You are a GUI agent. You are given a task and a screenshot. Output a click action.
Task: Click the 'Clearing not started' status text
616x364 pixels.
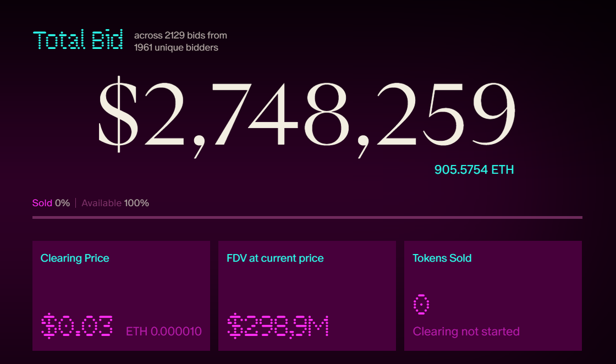pyautogui.click(x=466, y=332)
